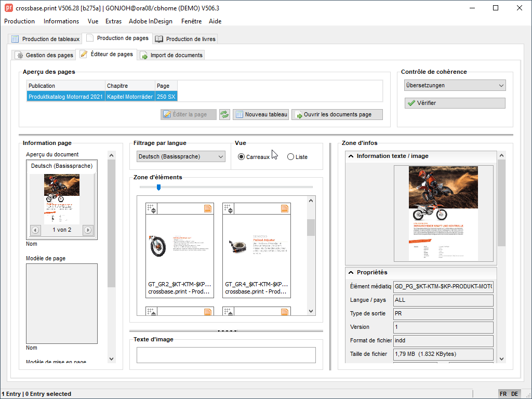Click the Format de fichier field showing indd
Screen dimensions: 532x399
443,340
